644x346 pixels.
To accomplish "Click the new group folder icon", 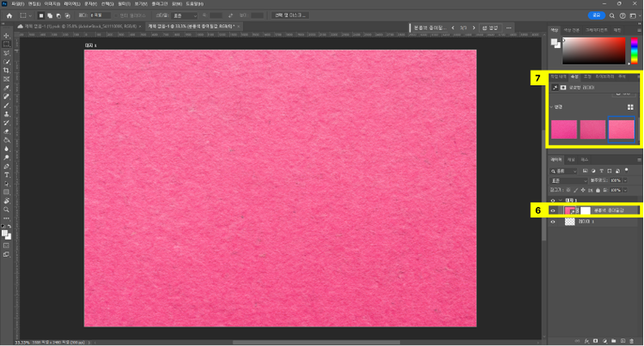I will click(x=614, y=341).
